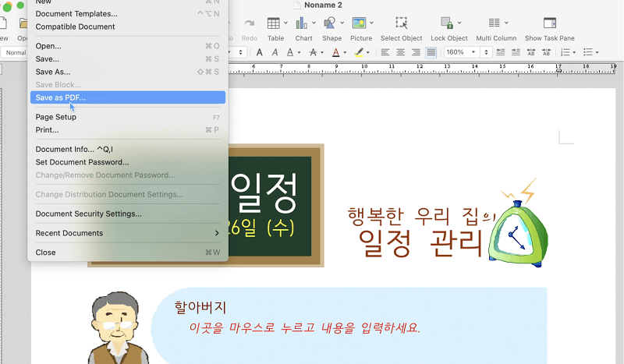Choose Print... menu item
This screenshot has width=624, height=364.
128,130
